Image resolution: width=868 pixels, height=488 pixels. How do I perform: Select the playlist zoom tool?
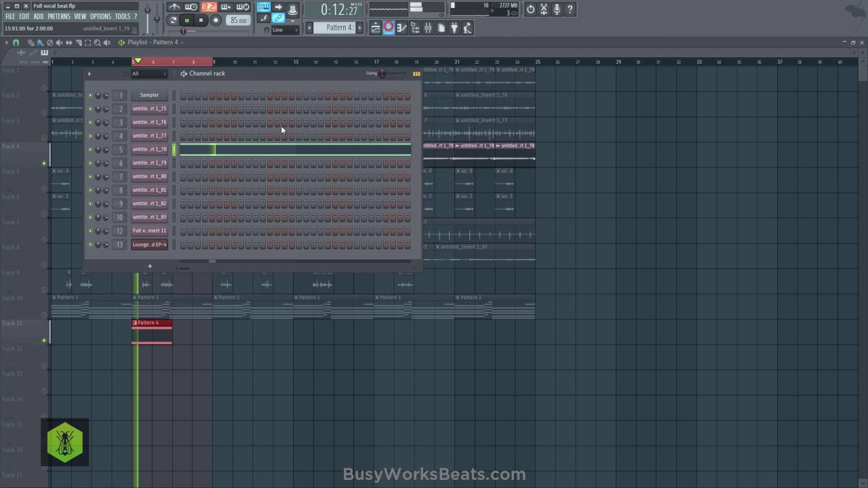point(98,42)
